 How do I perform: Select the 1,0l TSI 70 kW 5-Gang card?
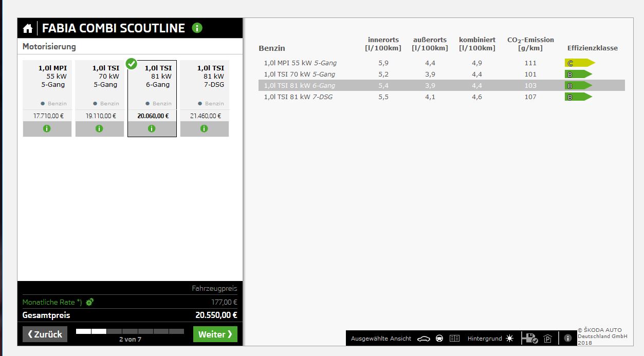(100, 99)
